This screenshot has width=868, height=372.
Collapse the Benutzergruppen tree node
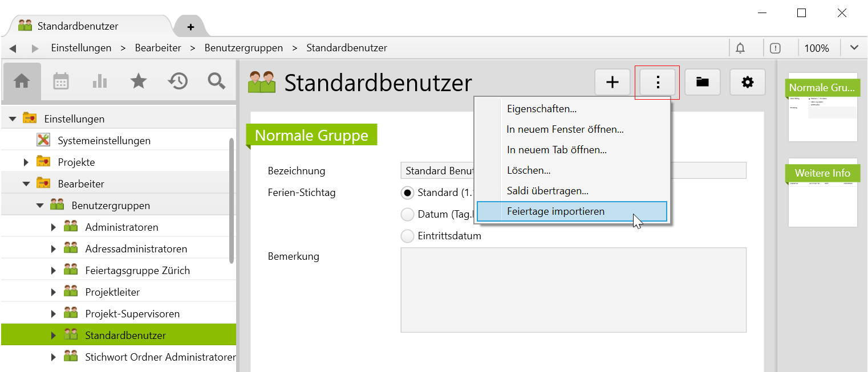point(40,206)
